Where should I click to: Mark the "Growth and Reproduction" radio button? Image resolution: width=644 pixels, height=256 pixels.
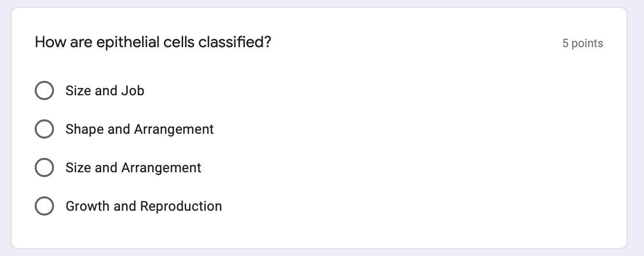click(44, 206)
